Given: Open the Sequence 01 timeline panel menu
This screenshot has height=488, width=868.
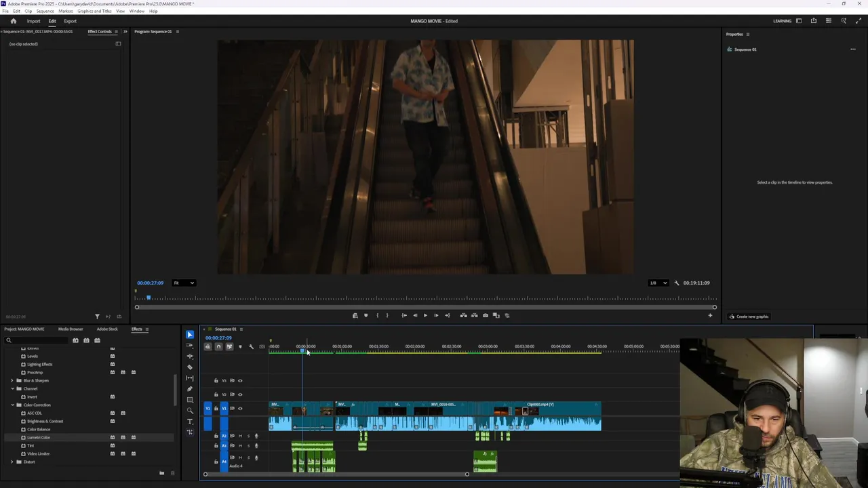Looking at the screenshot, I should pyautogui.click(x=241, y=329).
